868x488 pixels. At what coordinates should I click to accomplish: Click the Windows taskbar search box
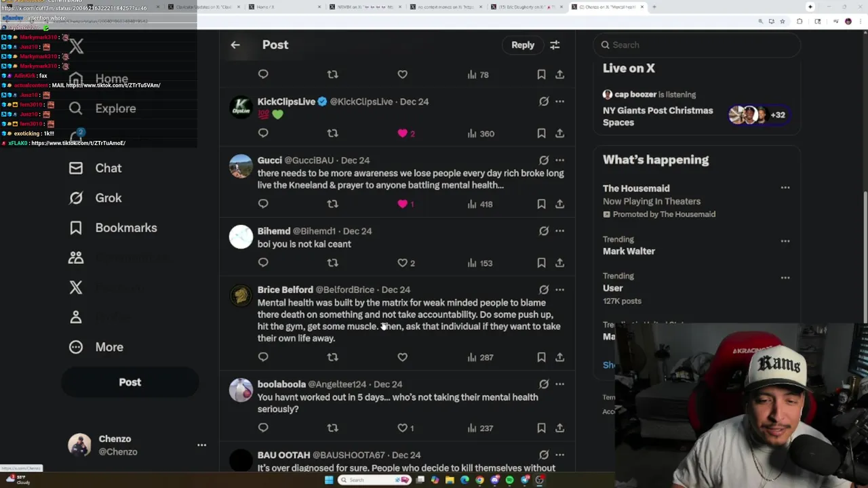pos(374,480)
